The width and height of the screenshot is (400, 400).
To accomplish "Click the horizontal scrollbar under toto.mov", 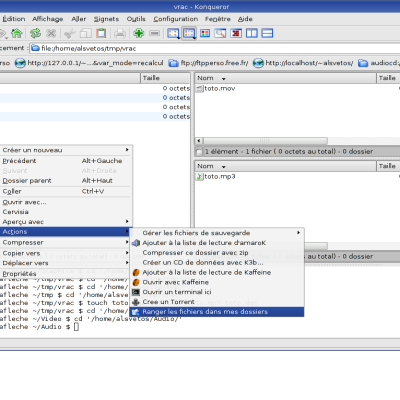I will point(265,141).
